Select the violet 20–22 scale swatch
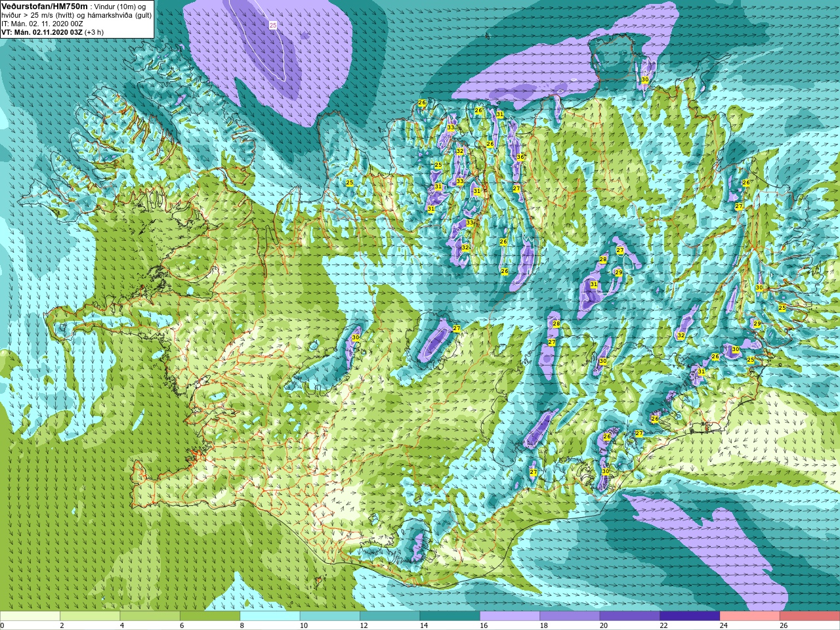840x630 pixels. coord(630,616)
